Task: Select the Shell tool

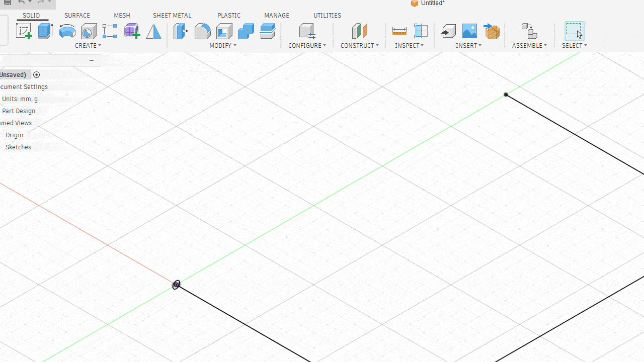Action: (224, 31)
